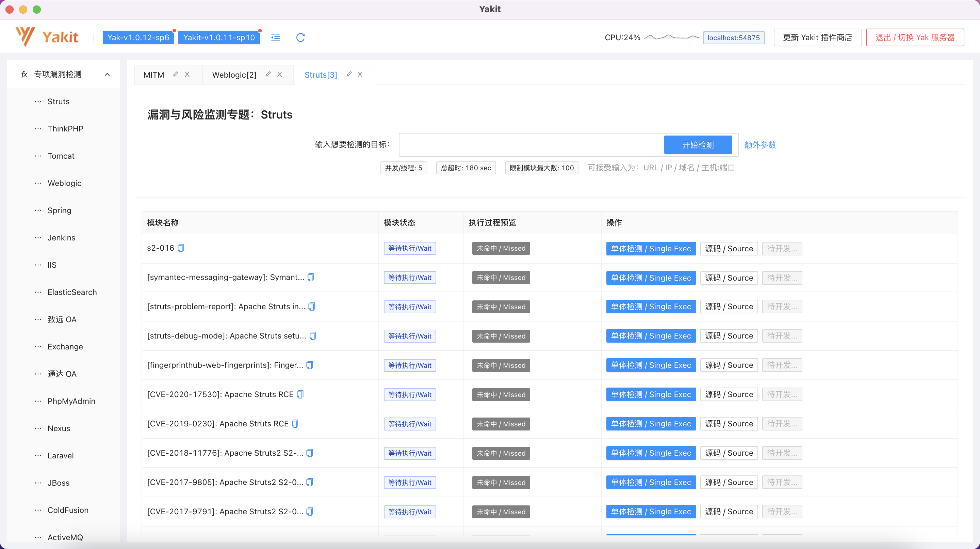Open the 限制模块最大数: 100 setting tag
The width and height of the screenshot is (980, 549).
[x=541, y=168]
